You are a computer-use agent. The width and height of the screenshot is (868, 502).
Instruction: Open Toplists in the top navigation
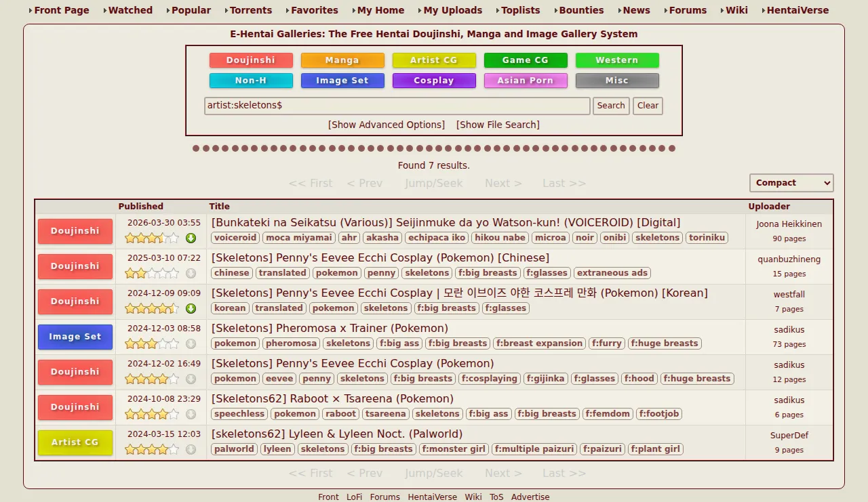[x=521, y=10]
